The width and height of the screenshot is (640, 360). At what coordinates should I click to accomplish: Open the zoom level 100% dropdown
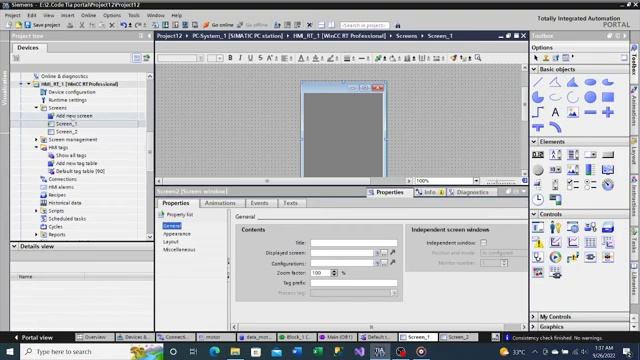click(476, 181)
